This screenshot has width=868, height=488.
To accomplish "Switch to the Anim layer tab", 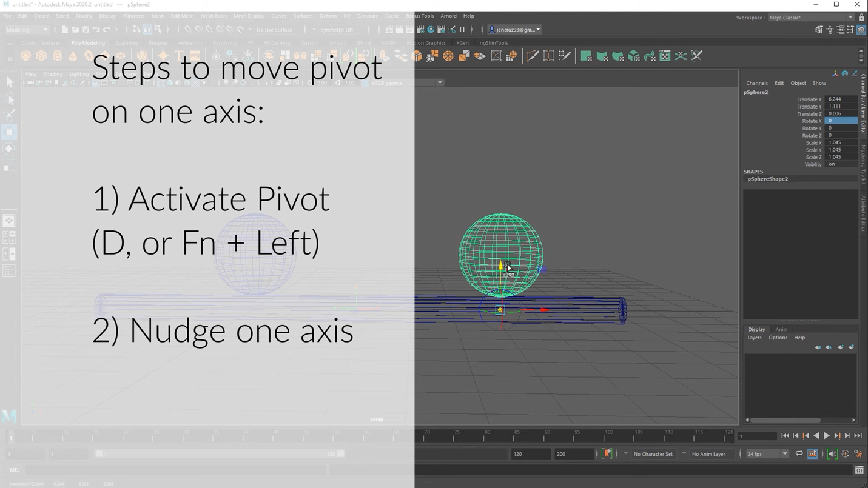I will click(781, 329).
